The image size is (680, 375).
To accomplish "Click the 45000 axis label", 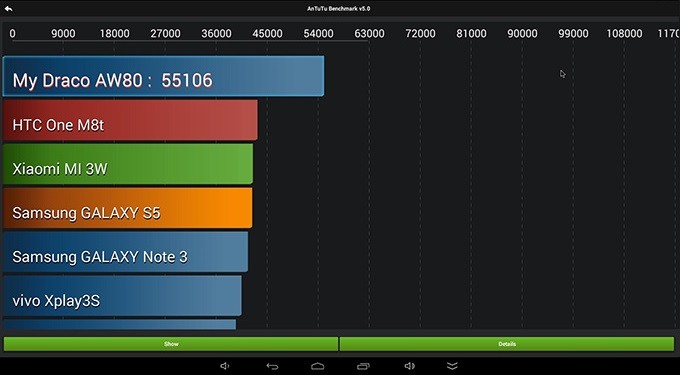I will 267,34.
